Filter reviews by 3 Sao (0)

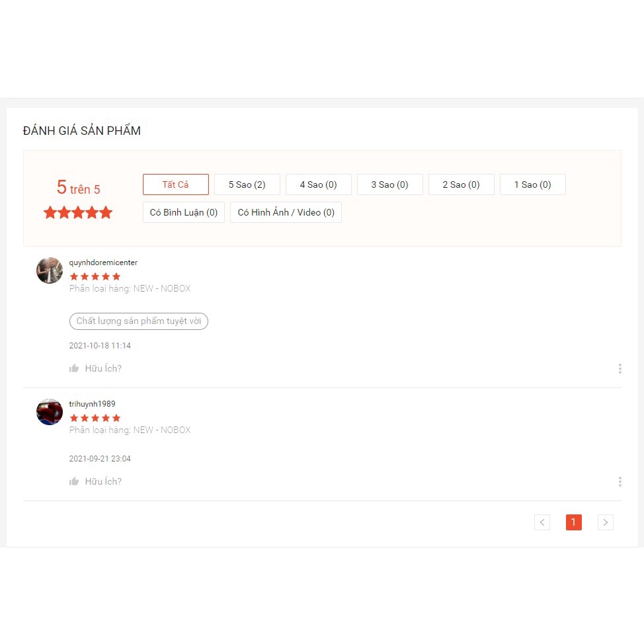[389, 184]
